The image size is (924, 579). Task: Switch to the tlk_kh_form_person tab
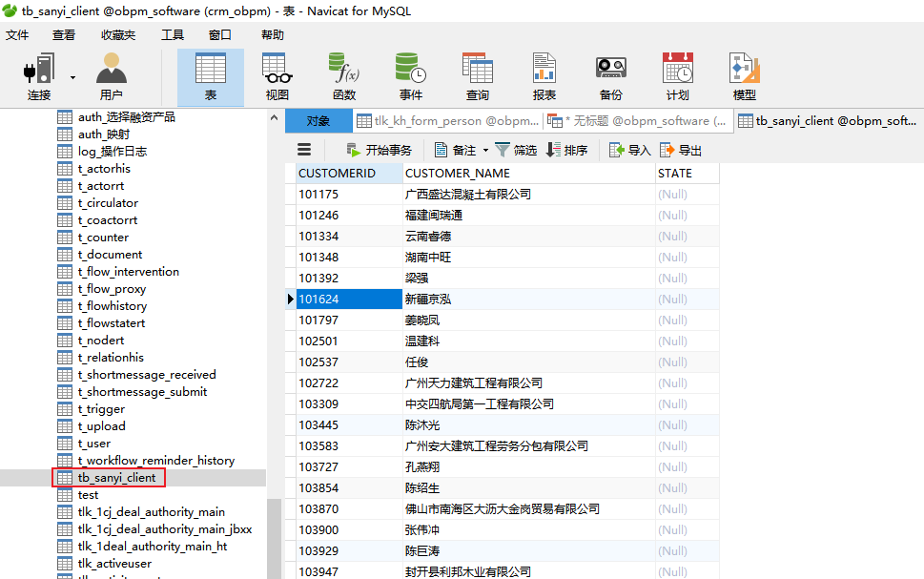pos(448,121)
